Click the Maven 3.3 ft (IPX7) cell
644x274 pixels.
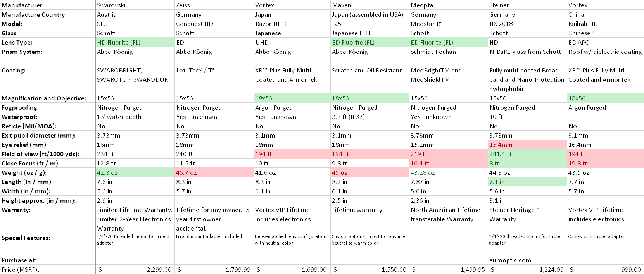pos(370,117)
